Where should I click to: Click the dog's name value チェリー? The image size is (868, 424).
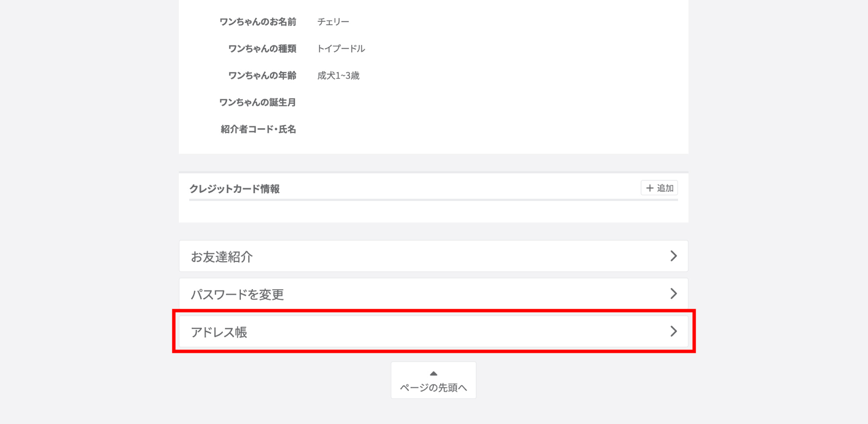tap(334, 21)
